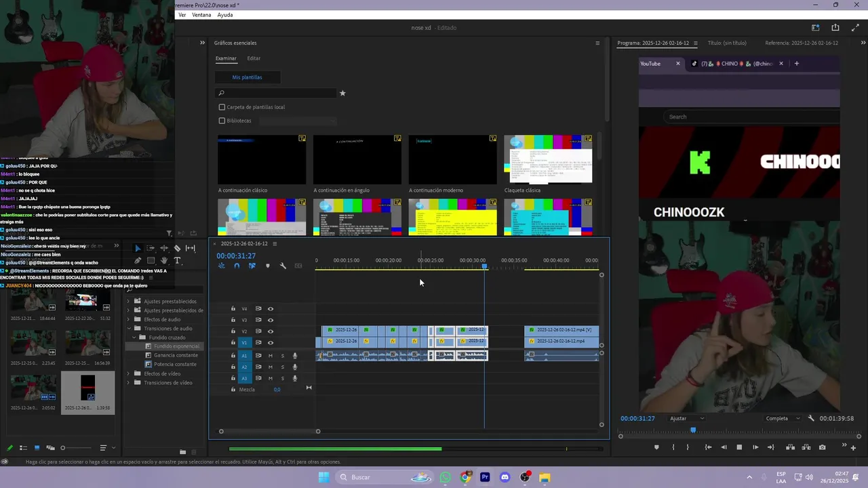Select the Selection tool arrow
Viewport: 868px width, 488px height.
tap(138, 249)
